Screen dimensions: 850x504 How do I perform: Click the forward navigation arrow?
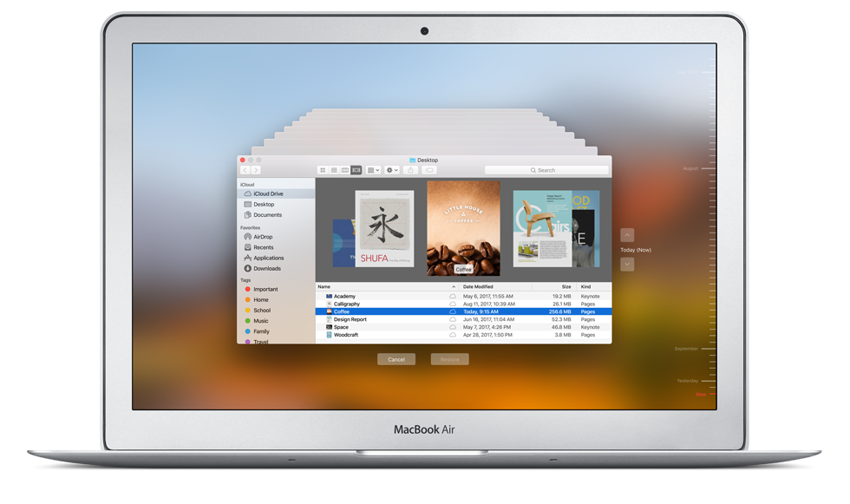tap(257, 170)
